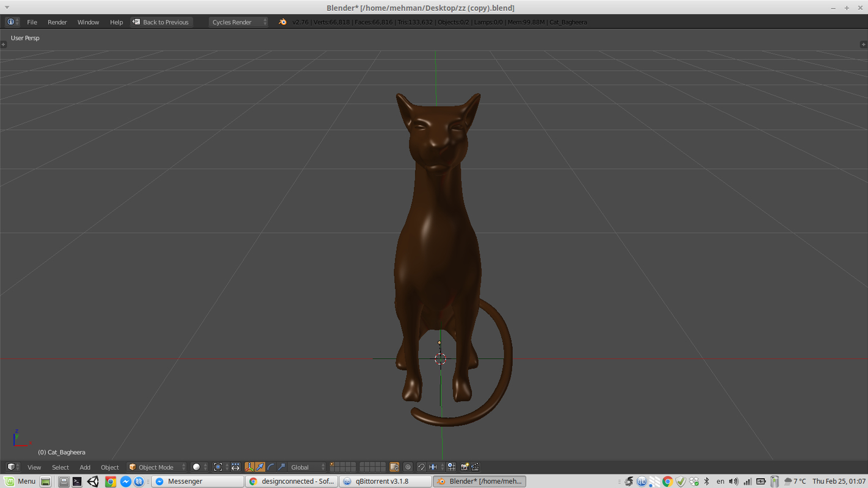The width and height of the screenshot is (868, 488).
Task: Enable the magnet snapping icon
Action: tap(421, 467)
